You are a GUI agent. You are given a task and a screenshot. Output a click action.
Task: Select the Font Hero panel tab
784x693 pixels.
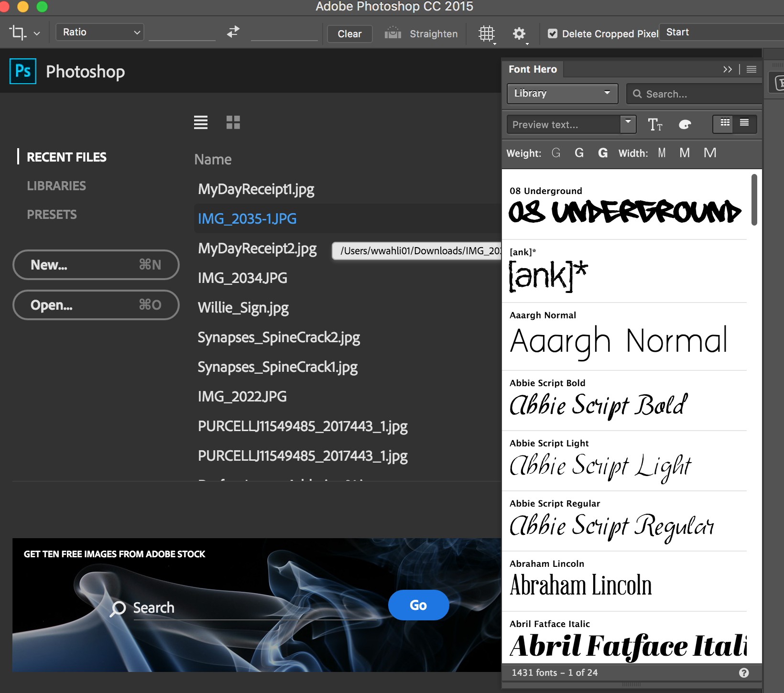point(533,69)
